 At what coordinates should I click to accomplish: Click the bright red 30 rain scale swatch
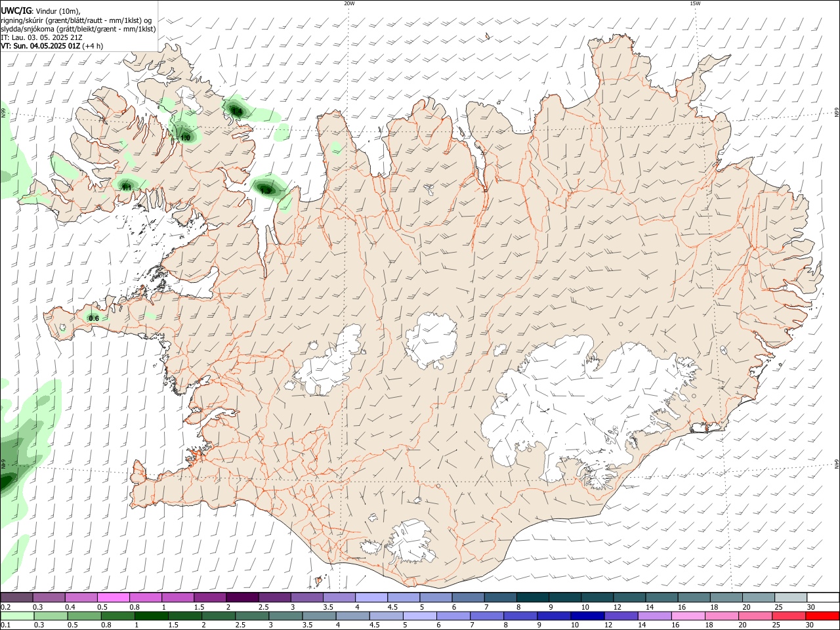click(x=822, y=616)
